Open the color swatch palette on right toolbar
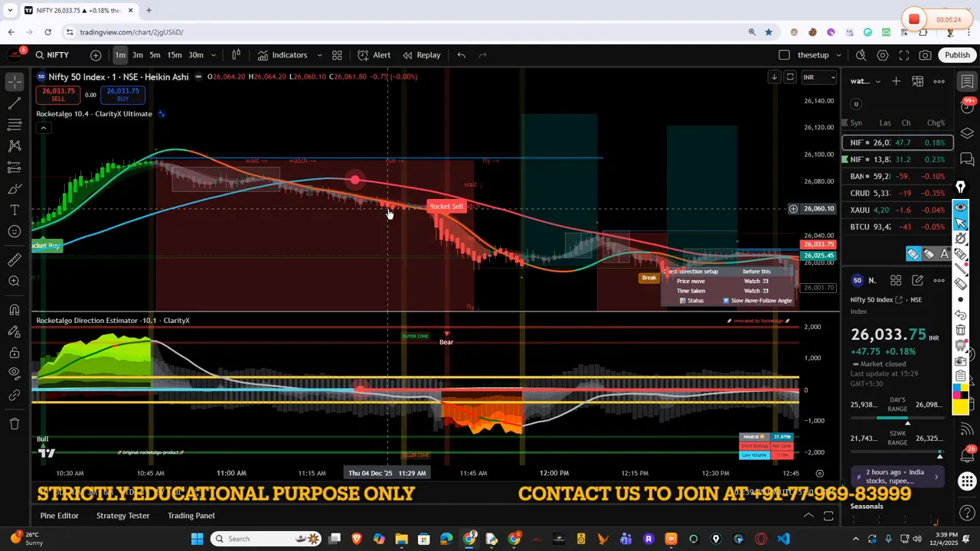 961,392
